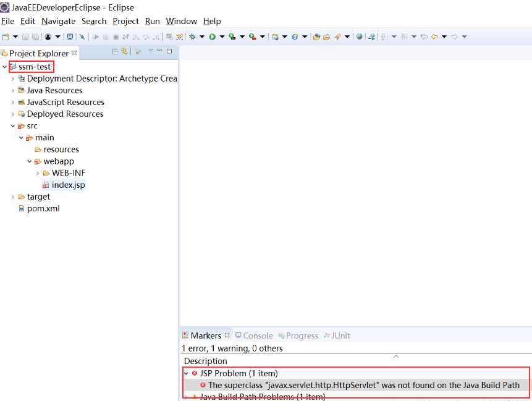532x401 pixels.
Task: Click the Skip All Breakpoints icon
Action: (82, 36)
